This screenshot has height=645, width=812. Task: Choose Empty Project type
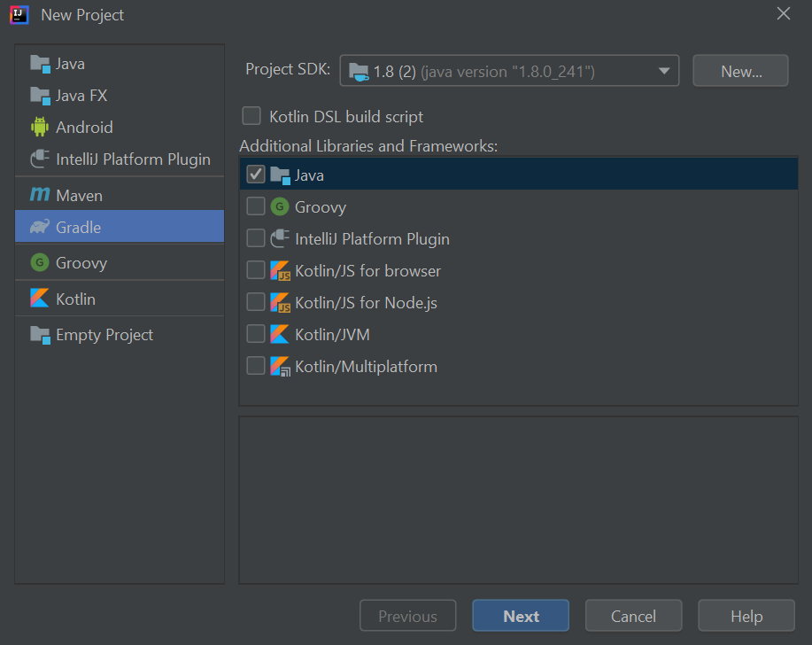click(120, 335)
